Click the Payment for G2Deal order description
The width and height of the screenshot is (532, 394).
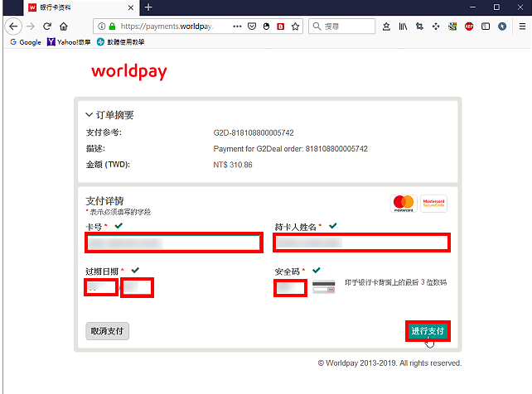290,149
